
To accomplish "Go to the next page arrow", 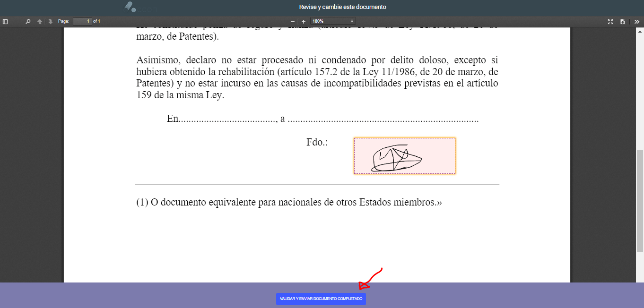I will (x=51, y=21).
